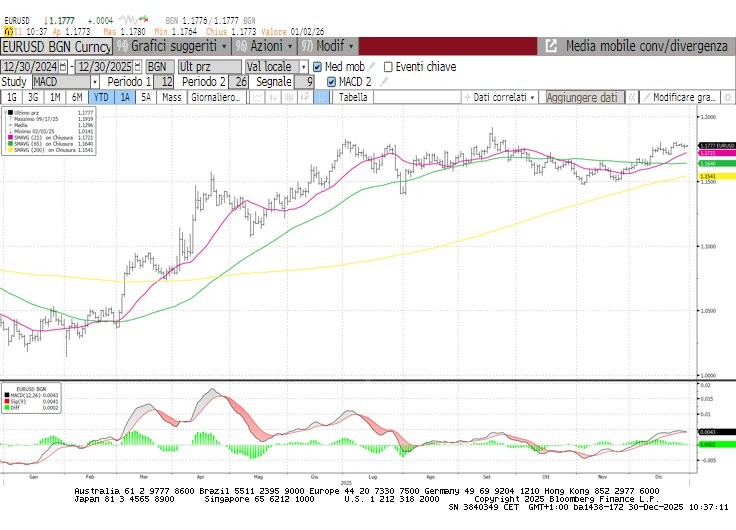
Task: Toggle the Med mob checkbox
Action: 317,67
